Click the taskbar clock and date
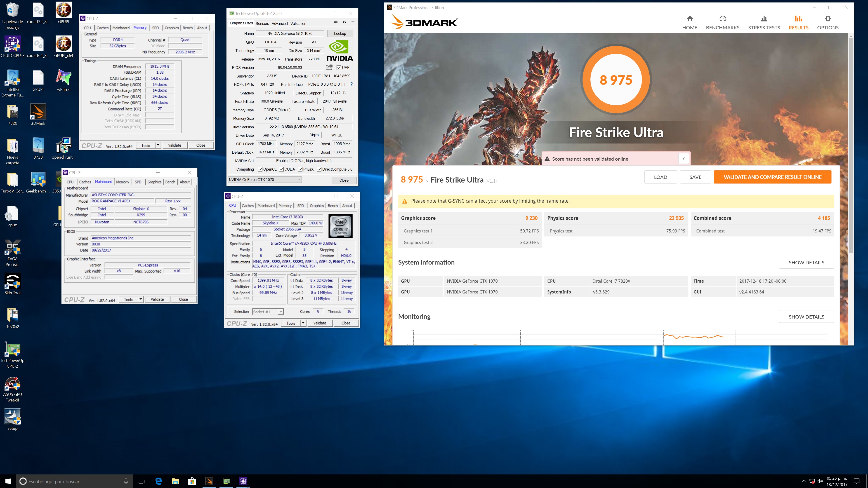 (x=837, y=481)
